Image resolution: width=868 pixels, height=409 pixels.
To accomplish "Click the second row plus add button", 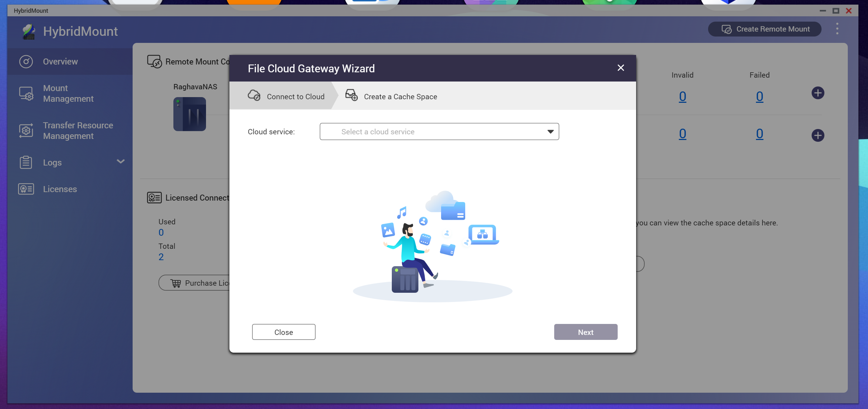I will coord(818,135).
